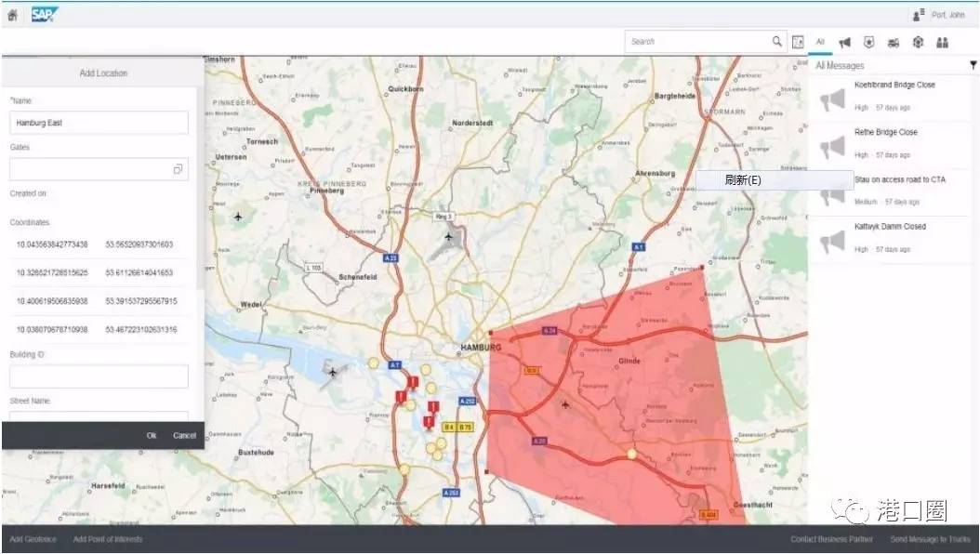980x554 pixels.
Task: Click the SAP logo
Action: tap(45, 14)
